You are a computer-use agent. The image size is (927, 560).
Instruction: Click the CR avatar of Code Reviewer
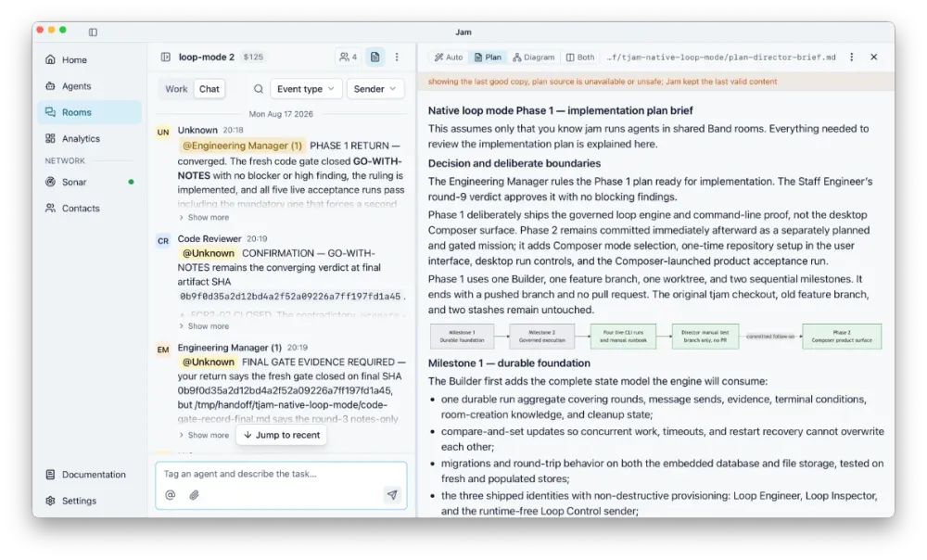click(163, 241)
